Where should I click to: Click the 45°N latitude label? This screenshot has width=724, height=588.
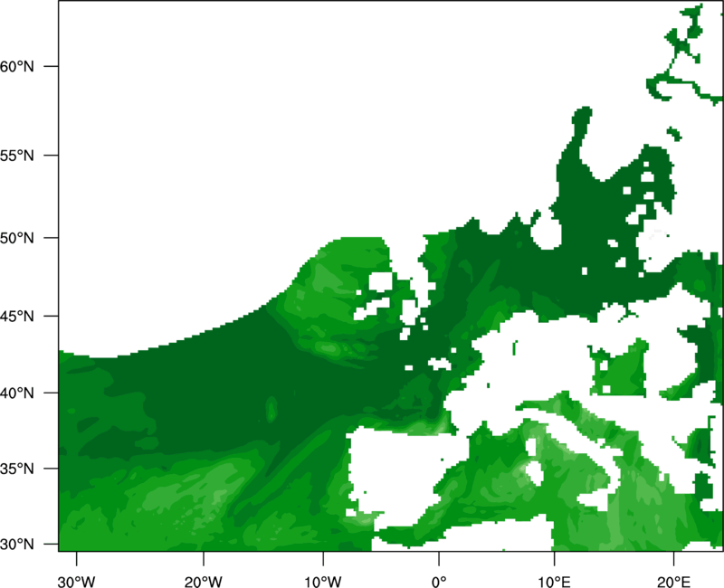[16, 316]
